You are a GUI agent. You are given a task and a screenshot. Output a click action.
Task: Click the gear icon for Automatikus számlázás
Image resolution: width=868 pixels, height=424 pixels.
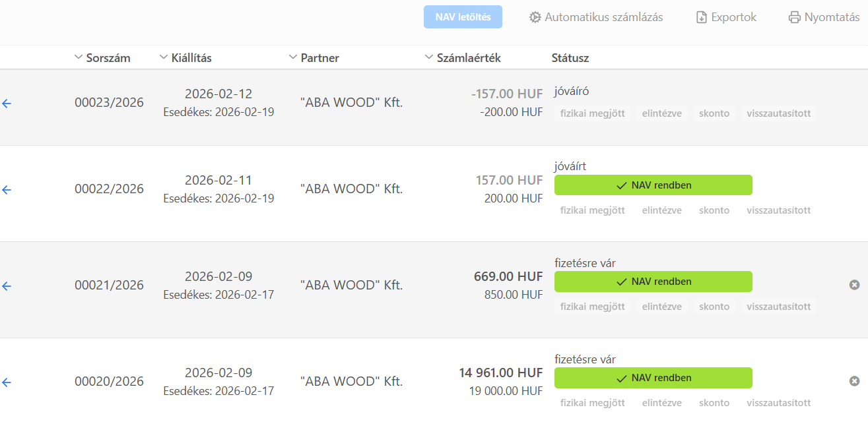coord(535,17)
